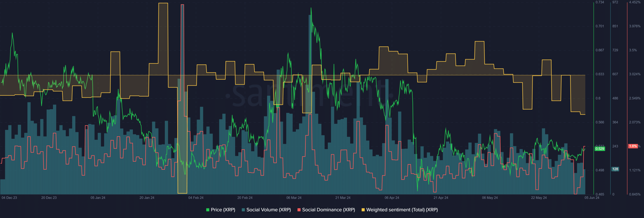Image resolution: width=644 pixels, height=218 pixels.
Task: Click the 06 Apr 24 date label
Action: (392, 198)
